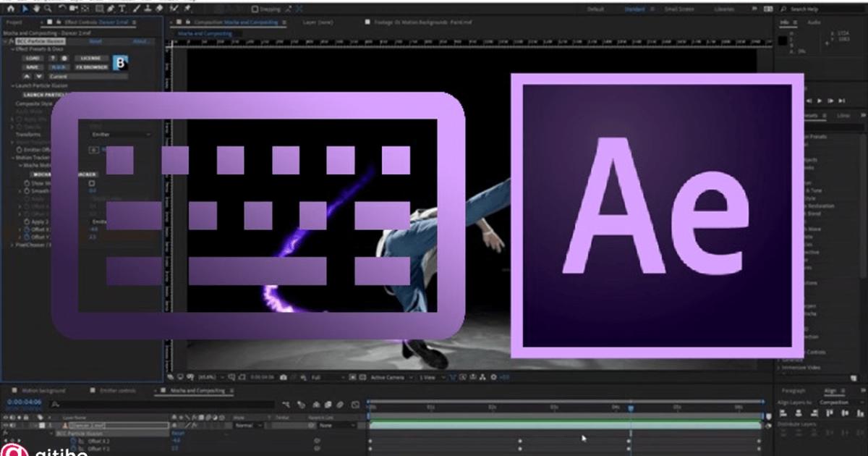Select the Type tool in the toolbar
868x456 pixels.
123,8
